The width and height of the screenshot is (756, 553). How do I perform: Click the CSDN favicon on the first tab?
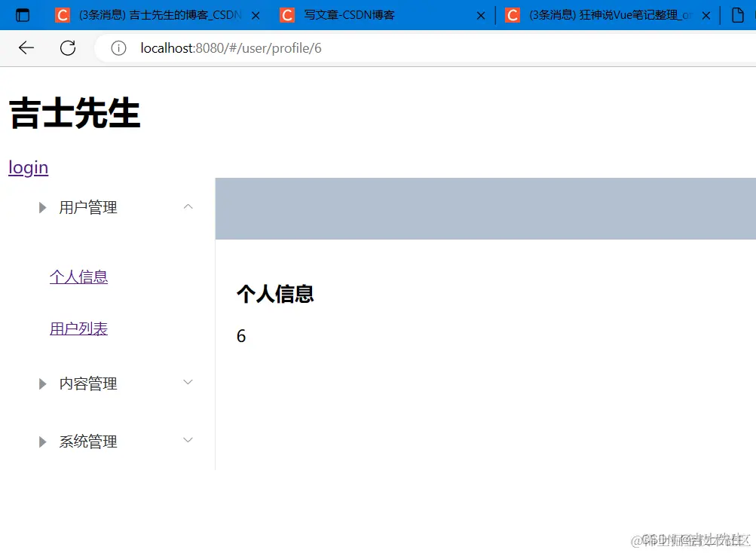pos(62,14)
